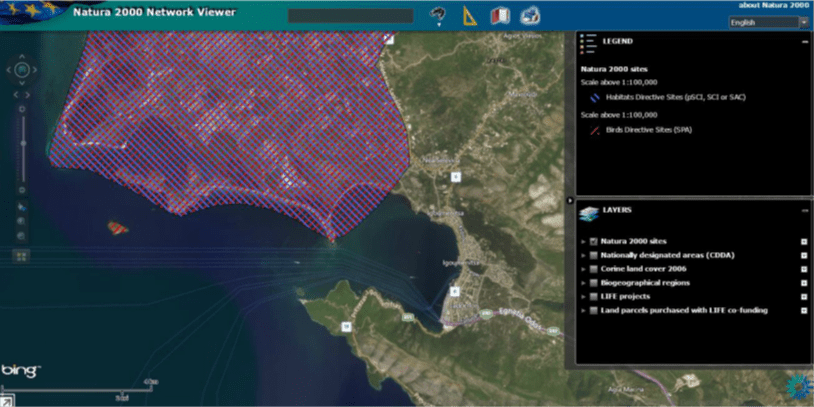Open the red book help icon

pyautogui.click(x=499, y=16)
